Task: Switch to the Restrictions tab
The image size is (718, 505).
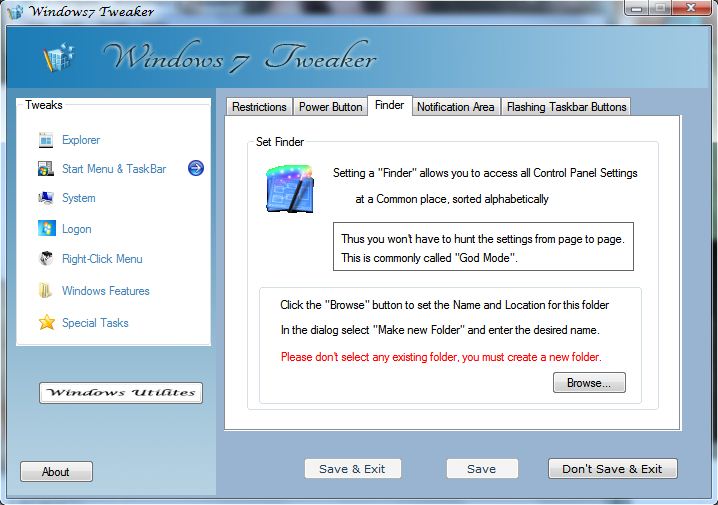Action: pyautogui.click(x=259, y=107)
